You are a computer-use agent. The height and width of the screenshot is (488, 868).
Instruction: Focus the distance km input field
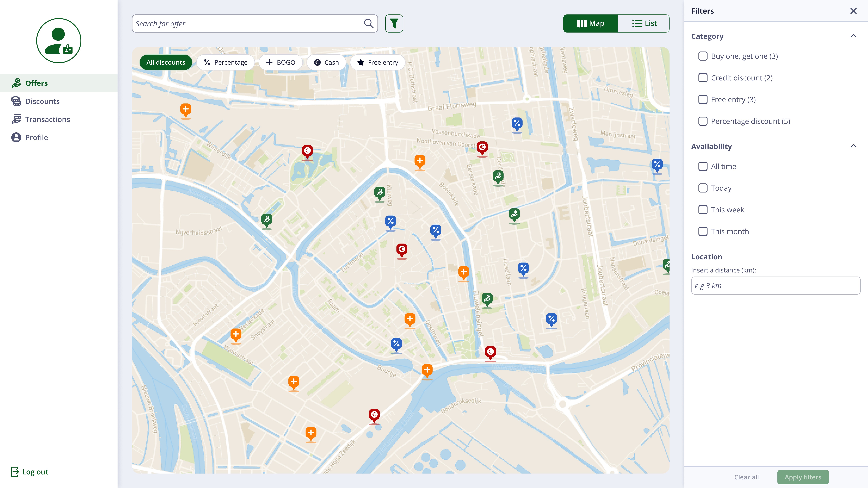[775, 286]
